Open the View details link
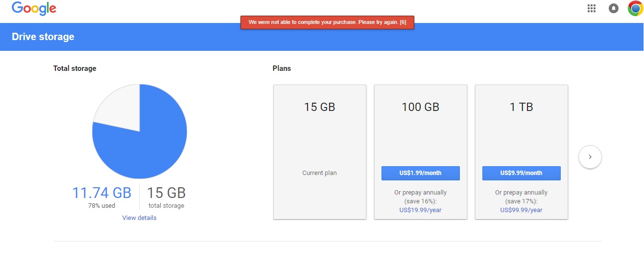The height and width of the screenshot is (263, 644). [140, 218]
